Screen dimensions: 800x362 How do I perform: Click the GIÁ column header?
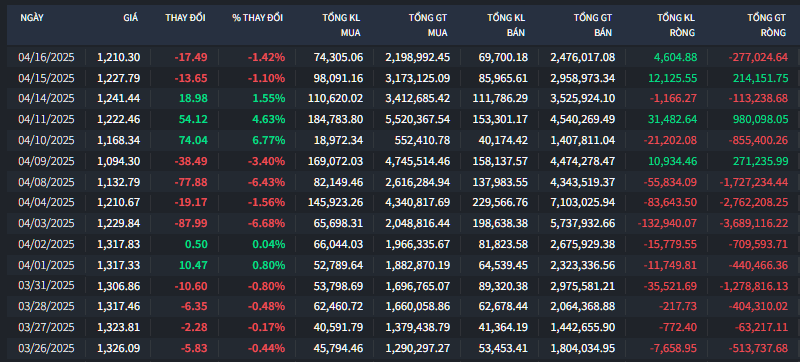pos(130,18)
